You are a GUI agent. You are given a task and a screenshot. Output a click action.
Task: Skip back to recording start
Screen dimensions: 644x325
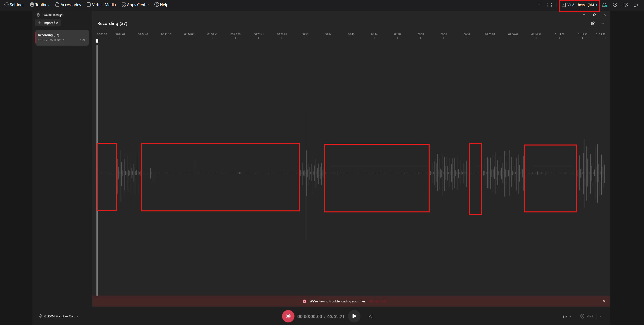370,316
